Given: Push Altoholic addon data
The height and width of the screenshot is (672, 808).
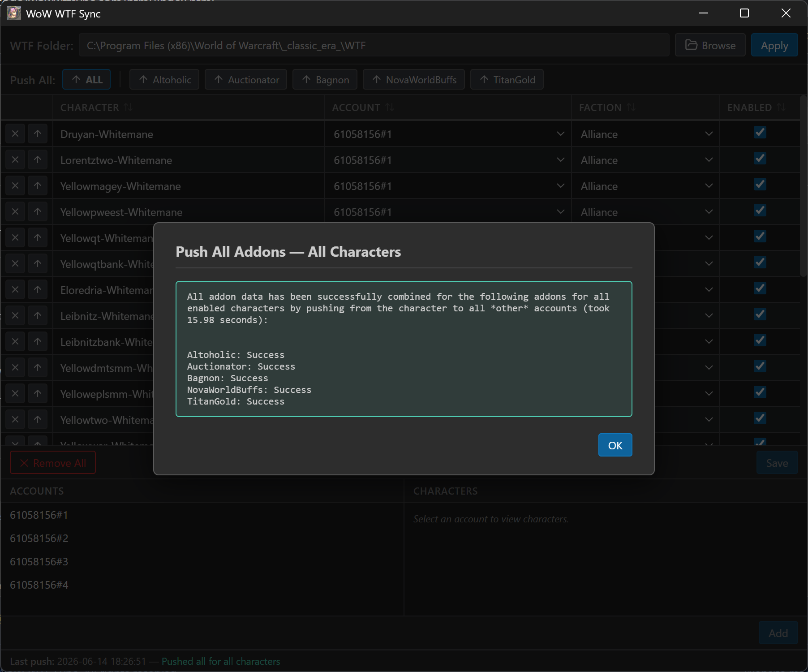Looking at the screenshot, I should [164, 79].
